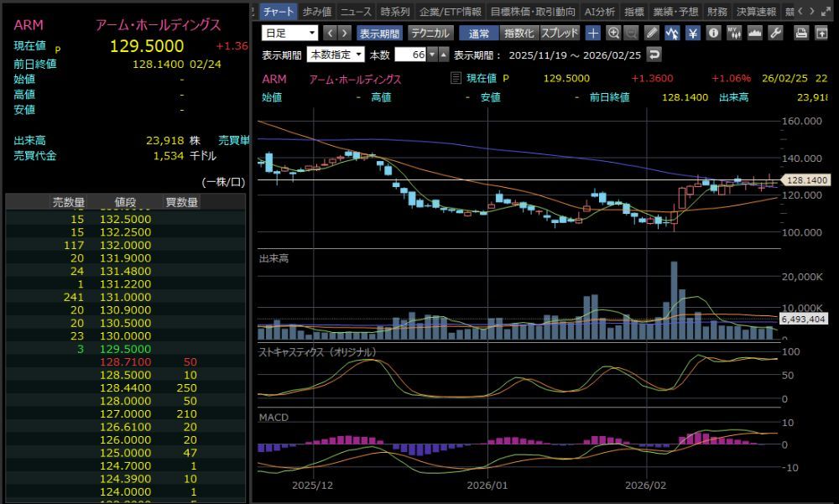This screenshot has width=839, height=504.
Task: Click the pop-out window icon
Action: [821, 34]
